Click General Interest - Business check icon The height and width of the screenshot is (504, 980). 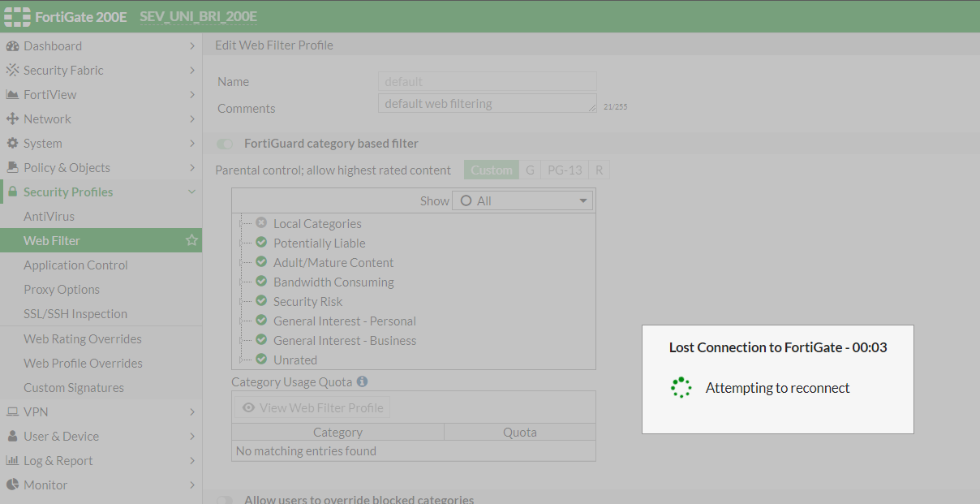261,340
